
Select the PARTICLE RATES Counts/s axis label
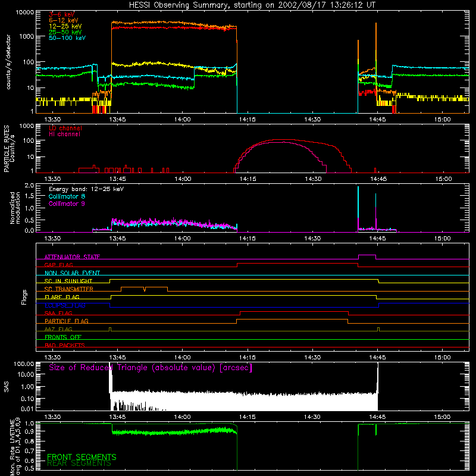point(9,149)
